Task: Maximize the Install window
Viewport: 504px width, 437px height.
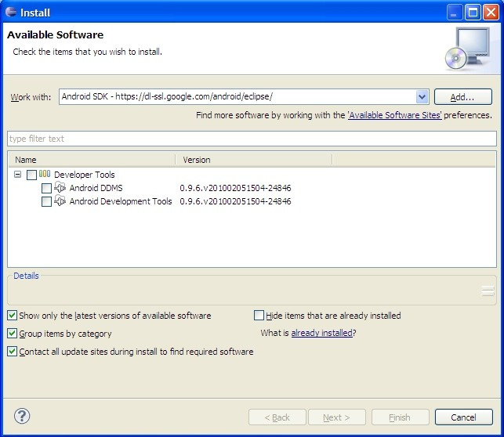Action: [473, 13]
